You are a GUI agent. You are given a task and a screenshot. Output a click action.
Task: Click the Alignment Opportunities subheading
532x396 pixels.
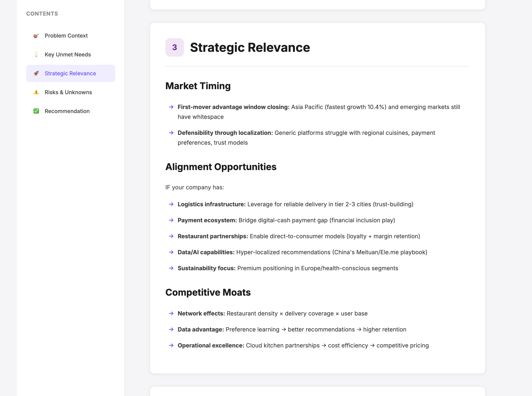[221, 167]
